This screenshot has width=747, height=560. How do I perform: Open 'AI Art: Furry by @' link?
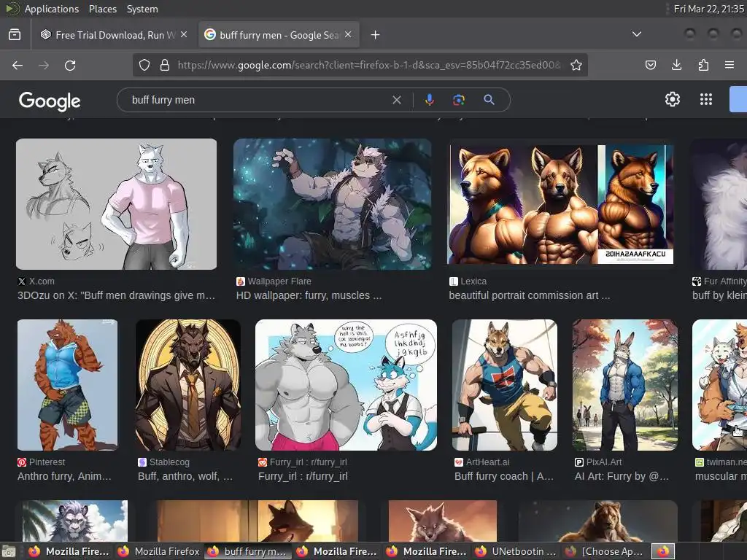click(x=622, y=476)
